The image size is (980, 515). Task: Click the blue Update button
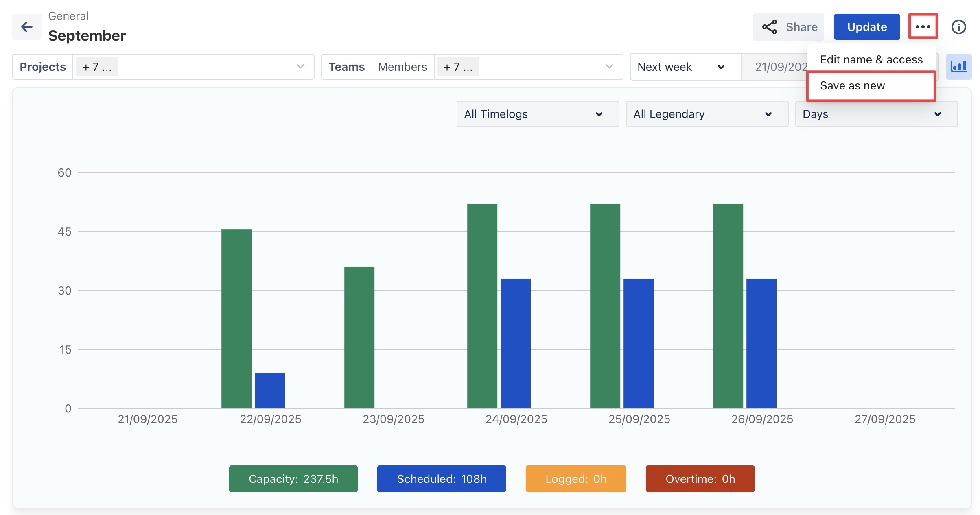pyautogui.click(x=866, y=27)
